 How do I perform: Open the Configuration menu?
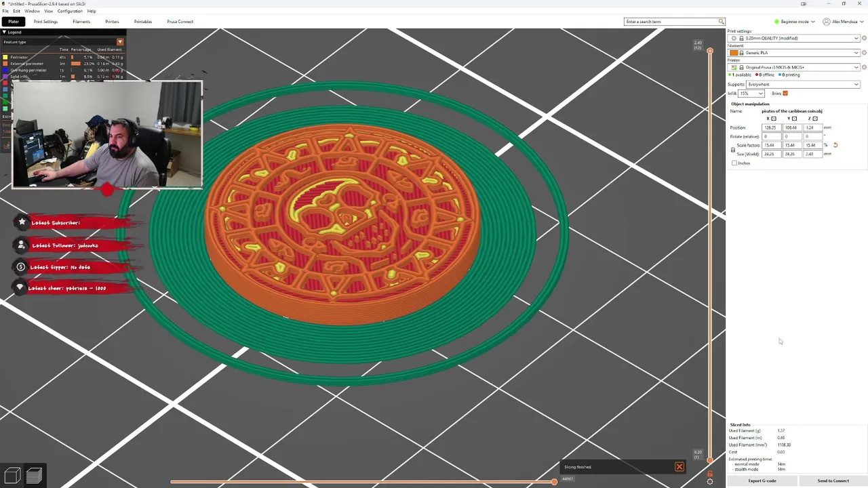[70, 12]
